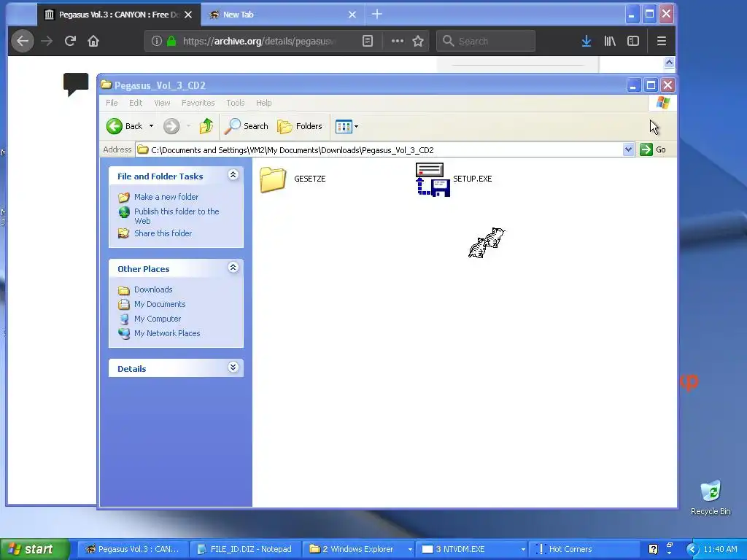Open the Explorer Help menu
The width and height of the screenshot is (747, 560).
coord(263,103)
